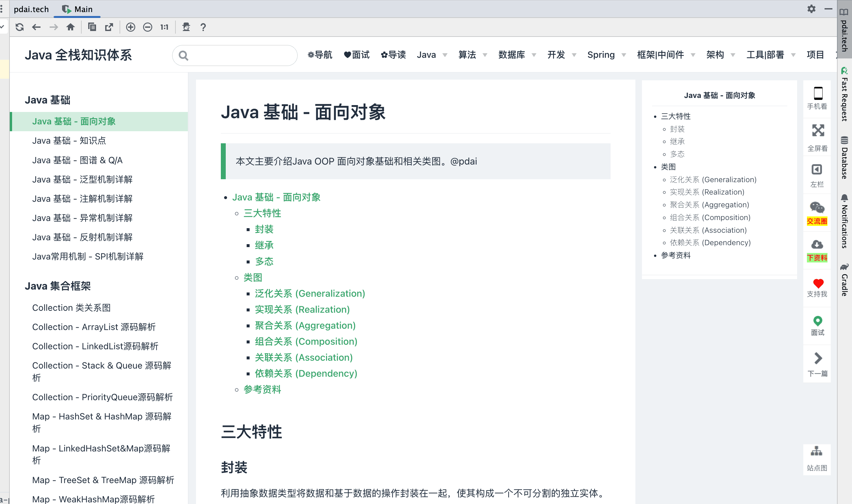Select Java 基础 - 知识点 in sidebar
Screen dimensions: 852x504
[69, 141]
